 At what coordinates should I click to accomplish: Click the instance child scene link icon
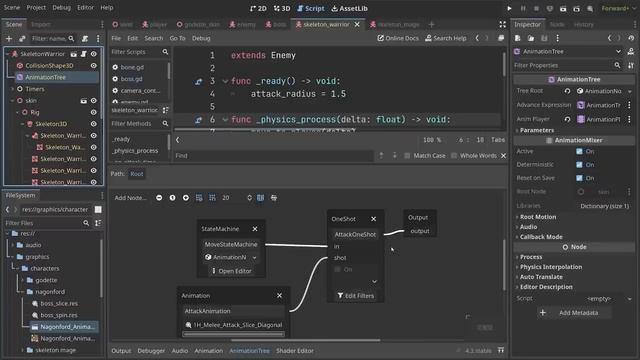(x=22, y=38)
